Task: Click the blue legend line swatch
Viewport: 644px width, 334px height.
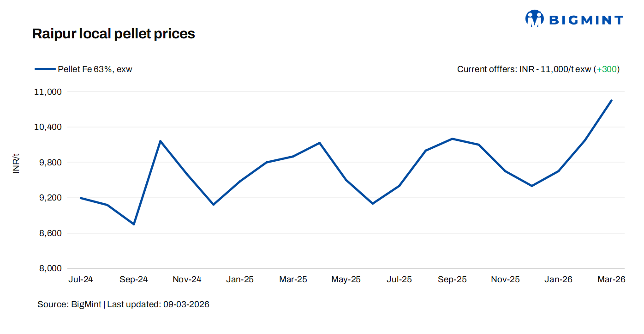Action: pos(45,69)
